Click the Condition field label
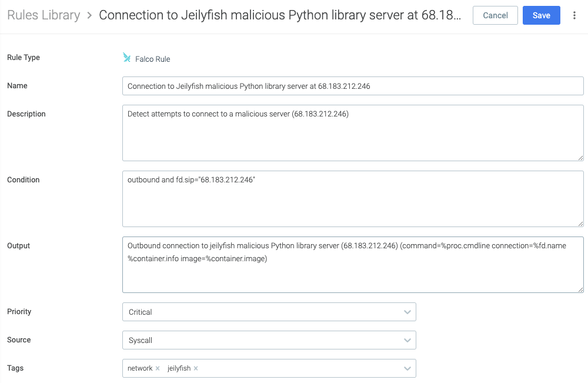The width and height of the screenshot is (588, 383). pyautogui.click(x=24, y=179)
